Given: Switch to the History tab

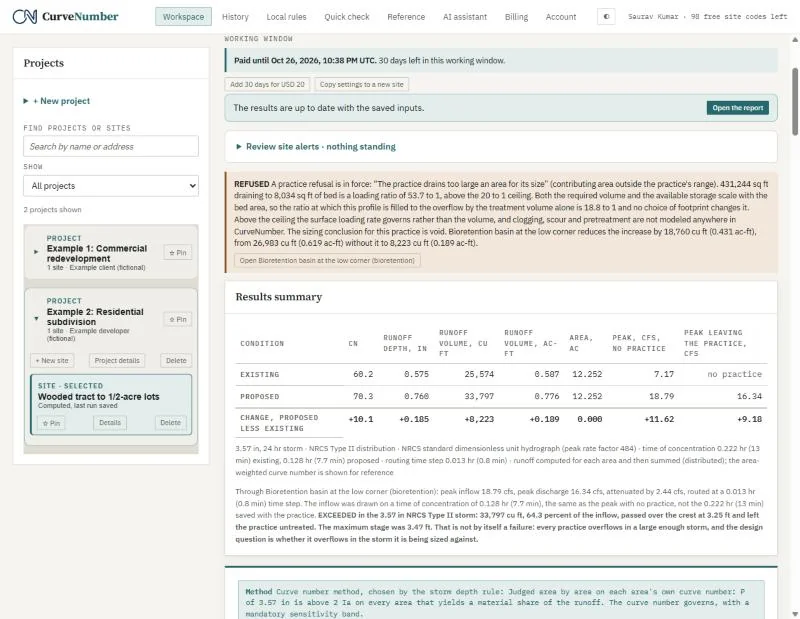Looking at the screenshot, I should point(235,17).
